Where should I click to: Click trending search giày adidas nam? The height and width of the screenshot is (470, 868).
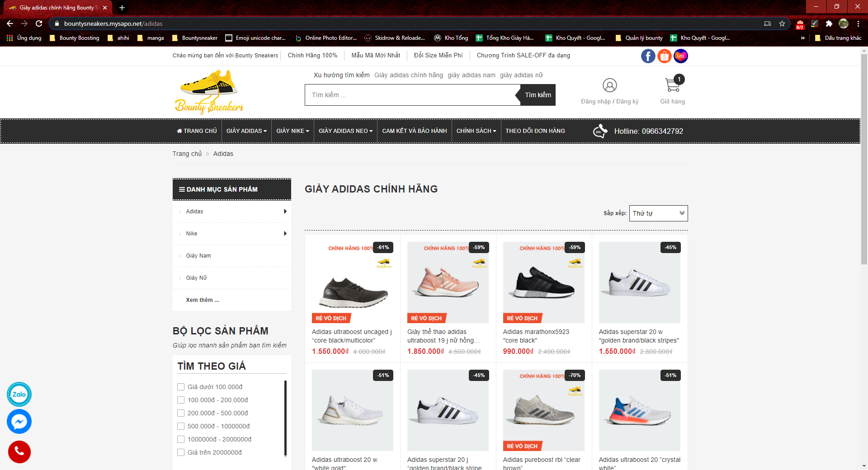[472, 75]
